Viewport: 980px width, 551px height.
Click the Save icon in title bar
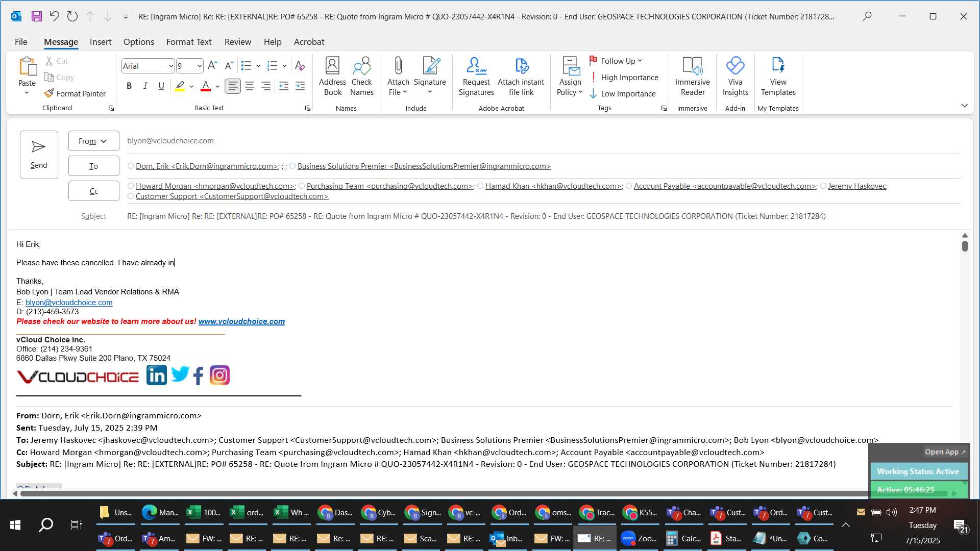(x=36, y=16)
